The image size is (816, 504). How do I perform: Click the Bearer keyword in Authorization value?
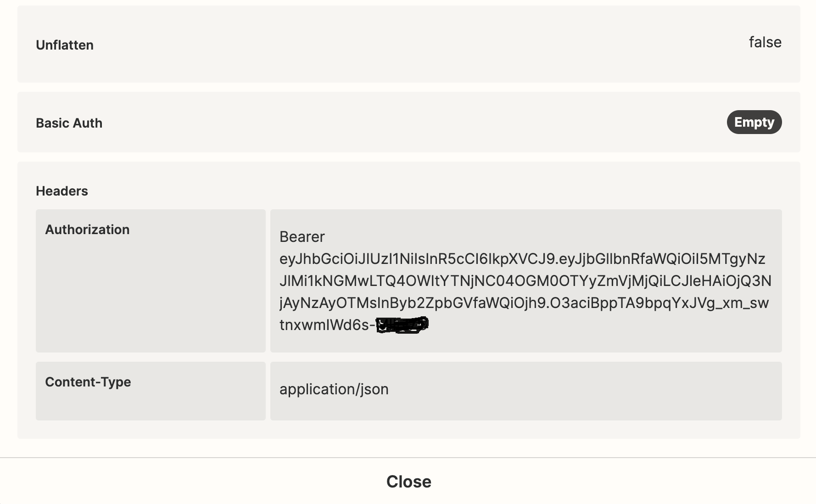pyautogui.click(x=302, y=236)
